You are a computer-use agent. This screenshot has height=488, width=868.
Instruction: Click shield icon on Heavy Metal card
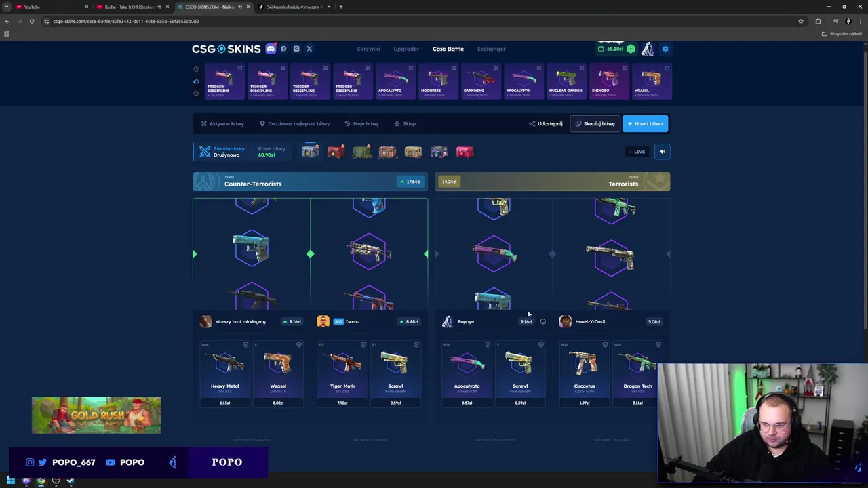click(x=245, y=345)
